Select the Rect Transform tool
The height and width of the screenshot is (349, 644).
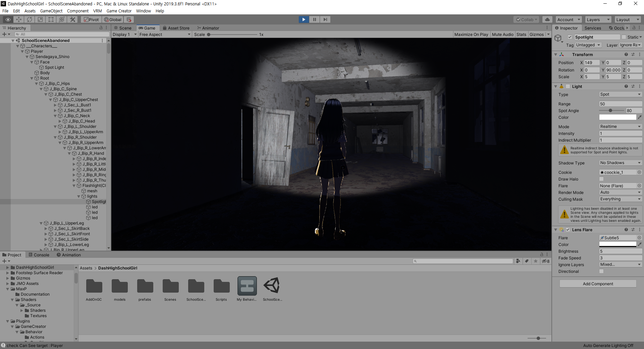(x=51, y=19)
